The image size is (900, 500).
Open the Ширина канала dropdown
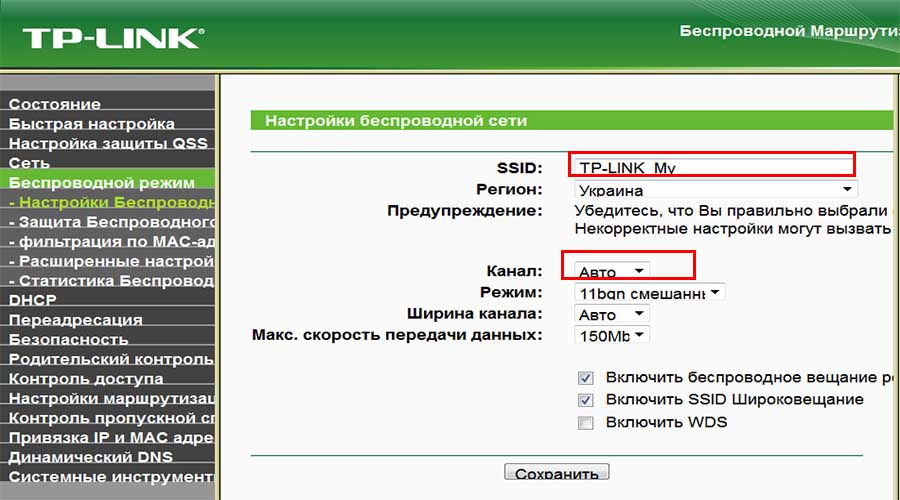click(x=612, y=314)
